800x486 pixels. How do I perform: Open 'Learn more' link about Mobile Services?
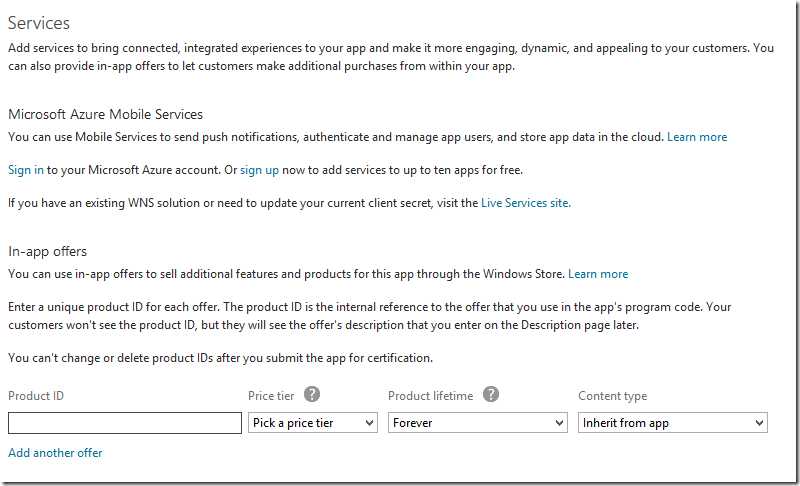(697, 137)
